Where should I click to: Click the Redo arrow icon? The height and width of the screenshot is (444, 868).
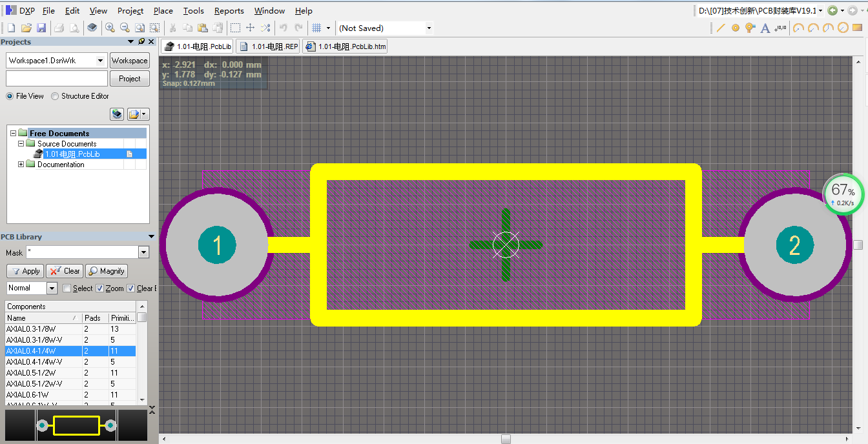click(298, 28)
